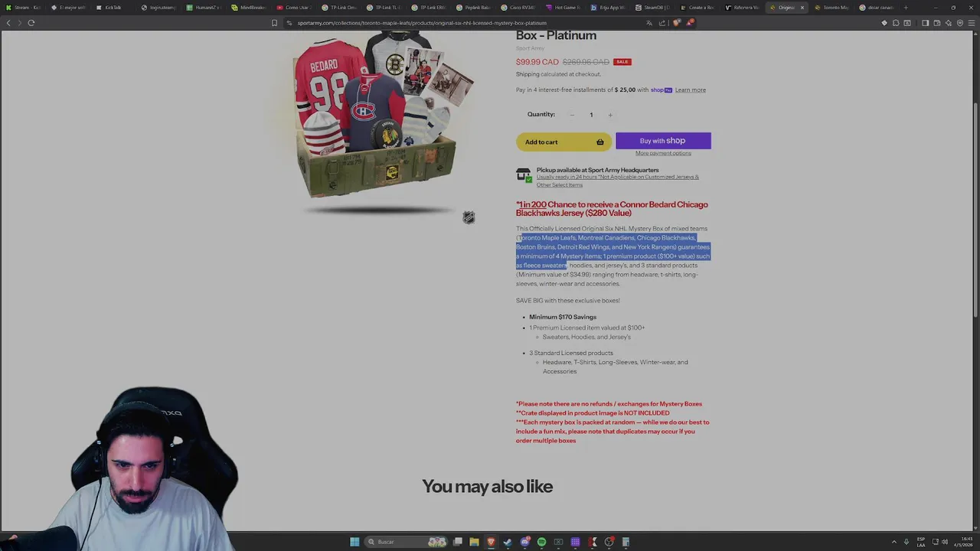Click the You may also like heading

tap(487, 487)
